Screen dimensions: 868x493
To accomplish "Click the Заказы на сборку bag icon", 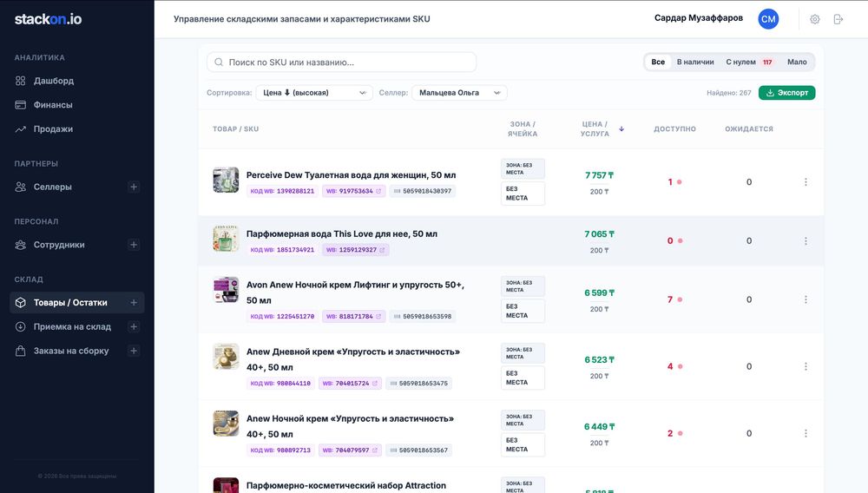I will 21,351.
